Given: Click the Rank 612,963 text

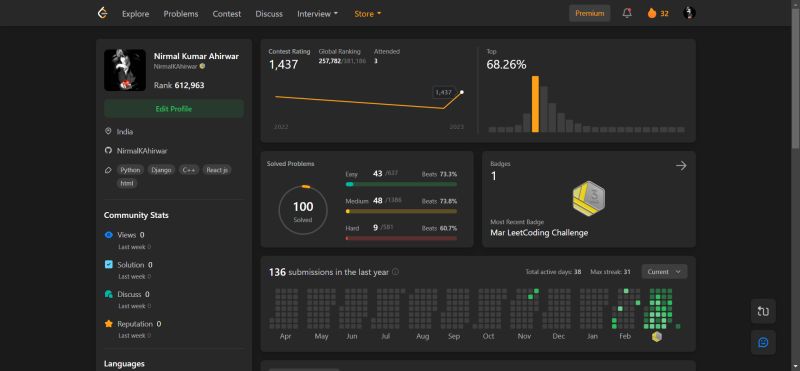Looking at the screenshot, I should 179,85.
